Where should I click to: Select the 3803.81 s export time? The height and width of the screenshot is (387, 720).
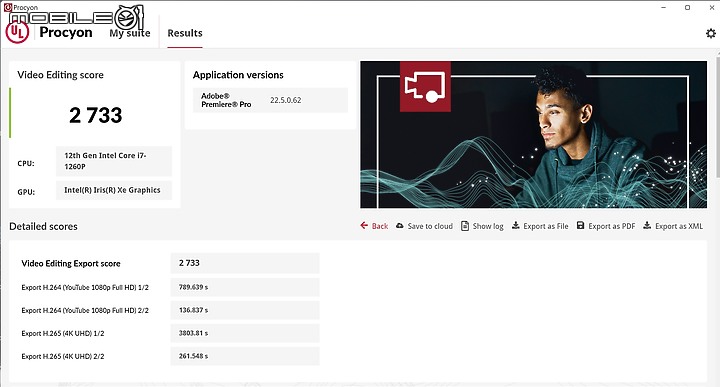tap(245, 333)
